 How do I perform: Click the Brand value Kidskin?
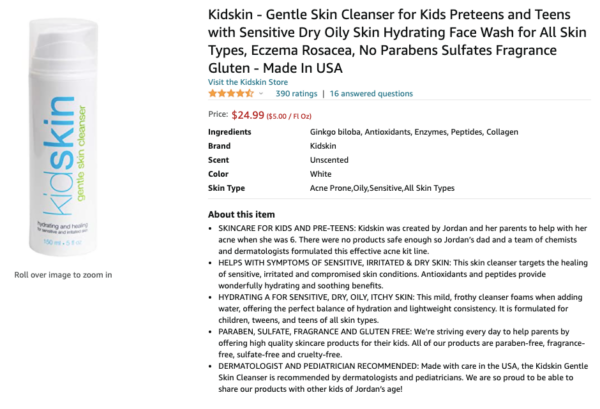pyautogui.click(x=326, y=146)
